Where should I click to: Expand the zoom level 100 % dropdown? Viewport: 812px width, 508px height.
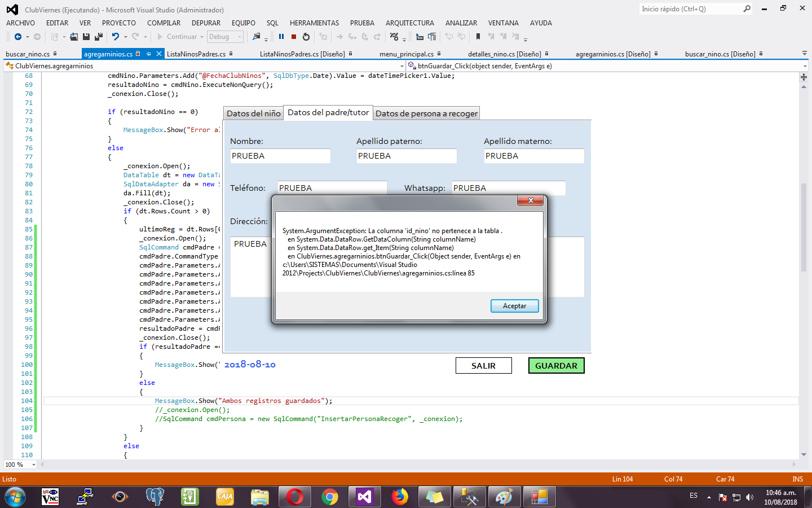click(34, 465)
